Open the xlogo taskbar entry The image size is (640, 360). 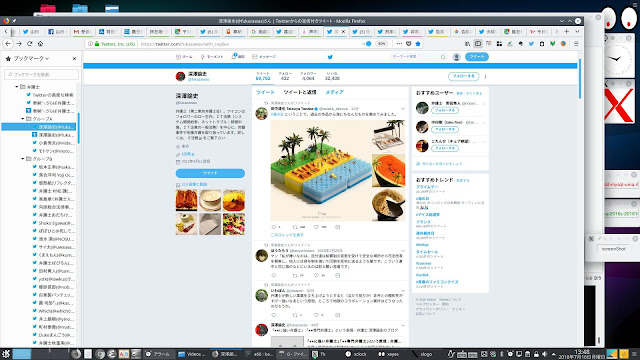tap(422, 354)
